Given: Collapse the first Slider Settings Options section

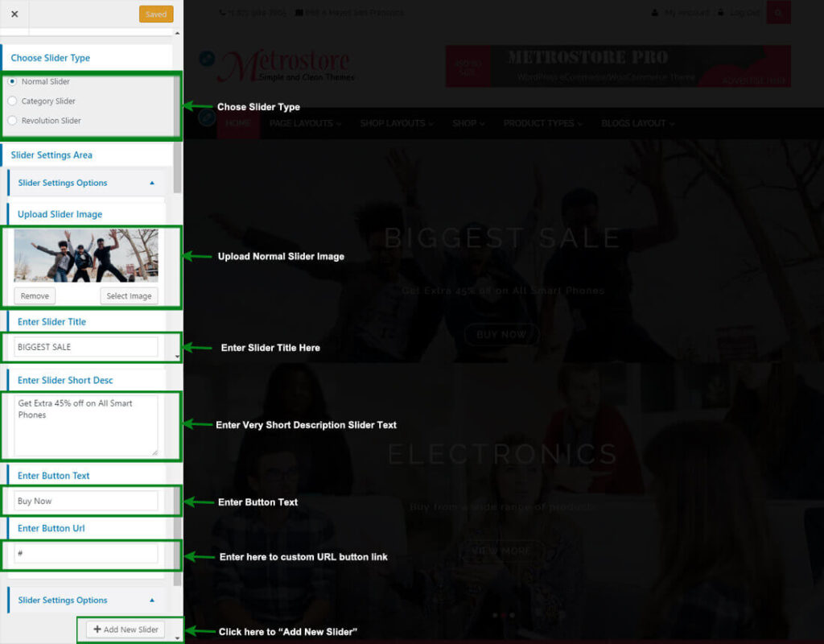Looking at the screenshot, I should pos(152,183).
